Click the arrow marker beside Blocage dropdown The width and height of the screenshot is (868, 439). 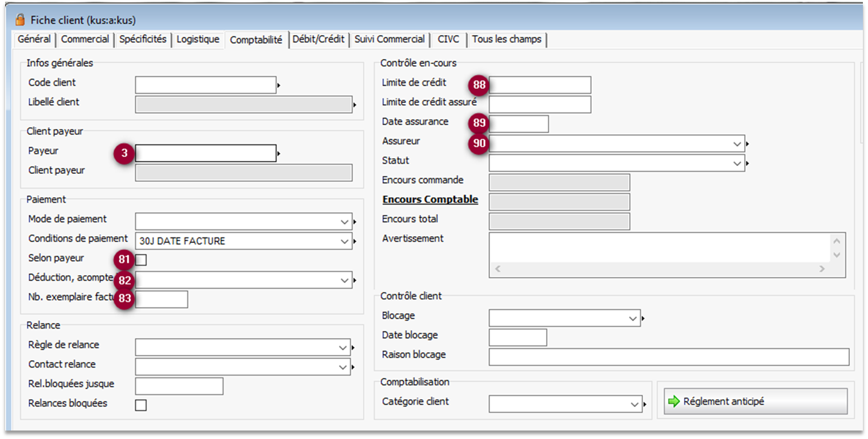pos(643,318)
